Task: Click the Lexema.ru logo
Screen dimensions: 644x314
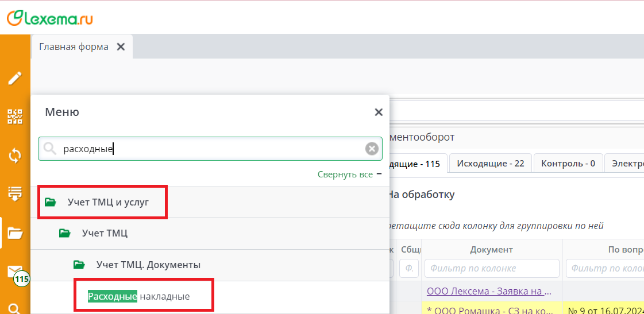Action: pyautogui.click(x=49, y=18)
